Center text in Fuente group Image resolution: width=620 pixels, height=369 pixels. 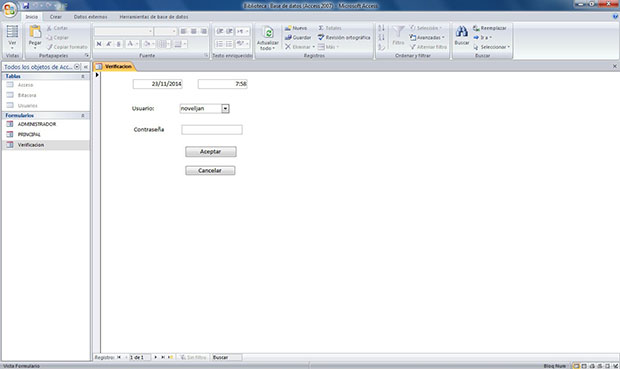click(194, 31)
